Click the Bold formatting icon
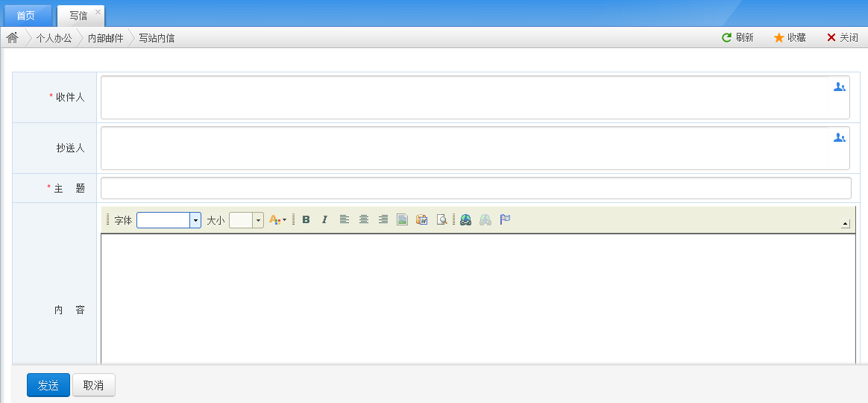This screenshot has height=403, width=868. click(306, 219)
